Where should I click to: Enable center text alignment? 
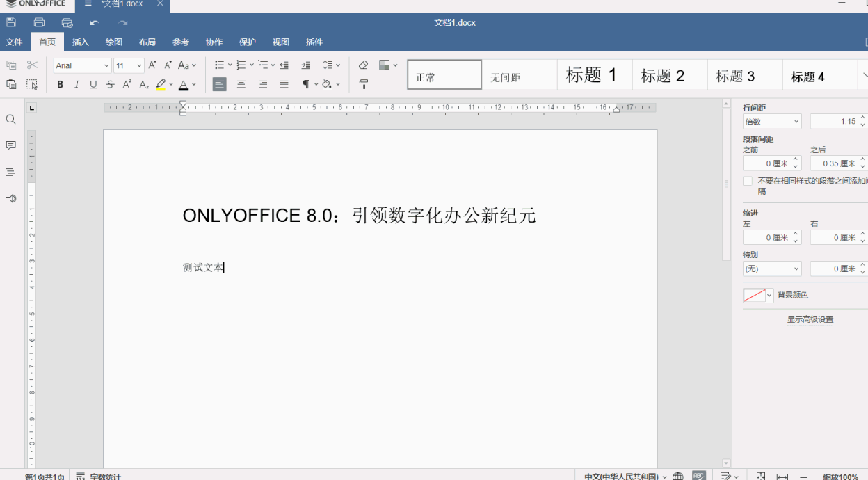tap(241, 84)
